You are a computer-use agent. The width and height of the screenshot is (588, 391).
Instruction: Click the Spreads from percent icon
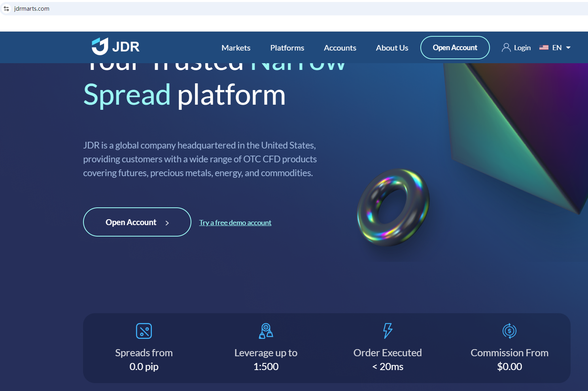tap(144, 331)
